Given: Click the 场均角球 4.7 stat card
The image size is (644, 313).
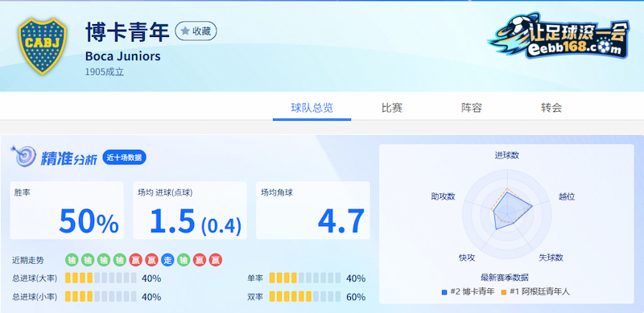Looking at the screenshot, I should [313, 210].
